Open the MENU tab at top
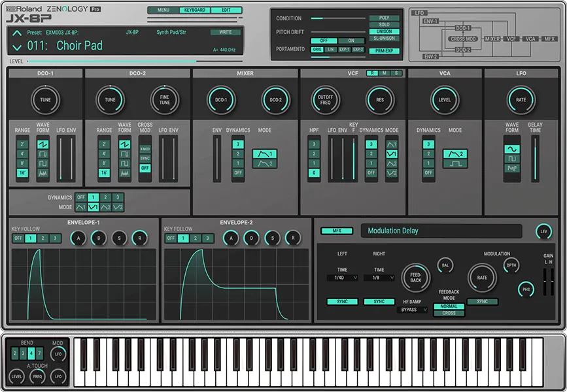The image size is (567, 392). point(163,10)
